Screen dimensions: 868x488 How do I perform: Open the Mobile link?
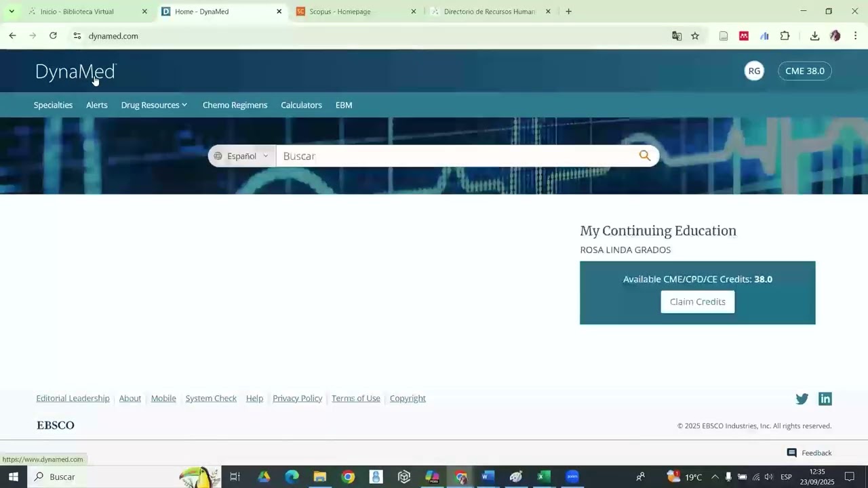tap(163, 399)
